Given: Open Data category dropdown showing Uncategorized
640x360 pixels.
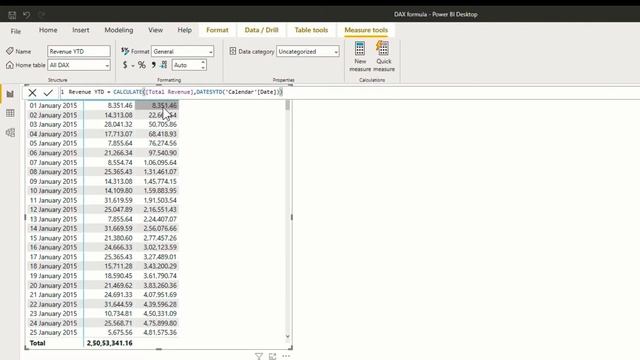Looking at the screenshot, I should point(308,51).
